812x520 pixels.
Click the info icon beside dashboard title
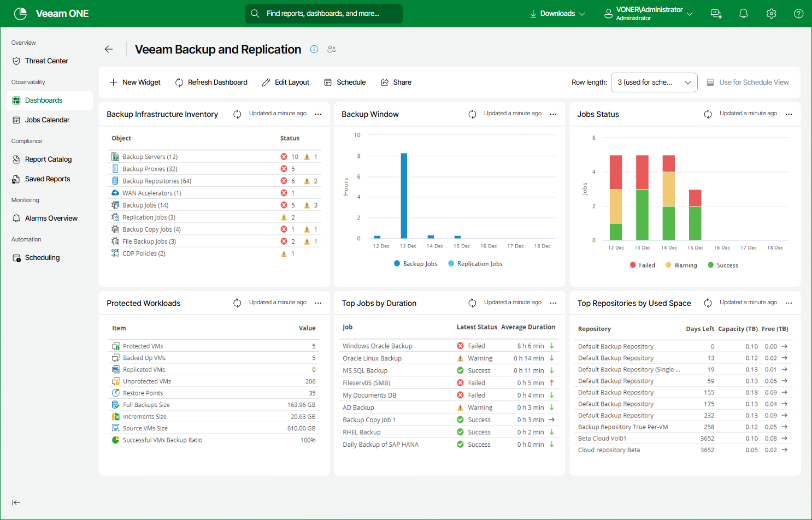coord(314,49)
